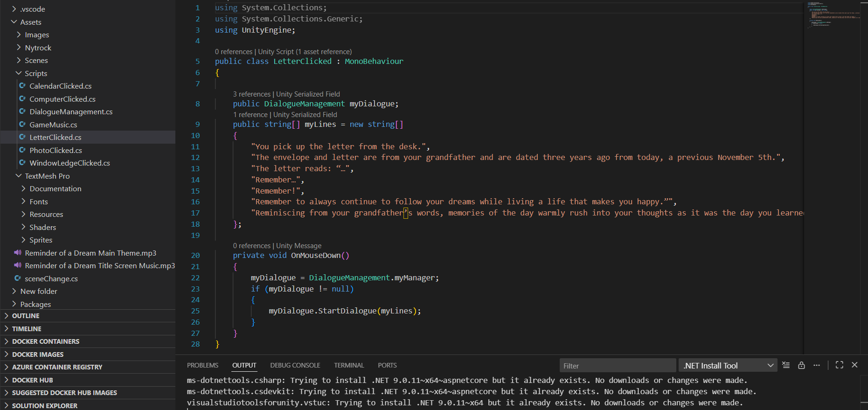Open WindowLedgeClicked.cs file
The image size is (868, 410).
point(69,163)
